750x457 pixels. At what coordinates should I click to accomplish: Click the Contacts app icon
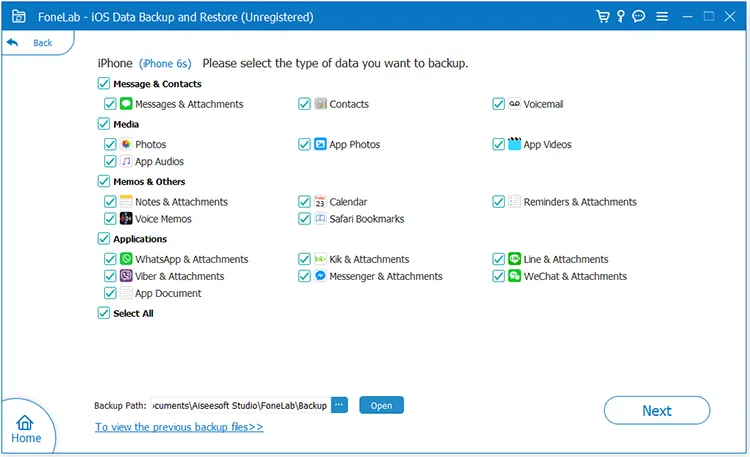pos(320,103)
